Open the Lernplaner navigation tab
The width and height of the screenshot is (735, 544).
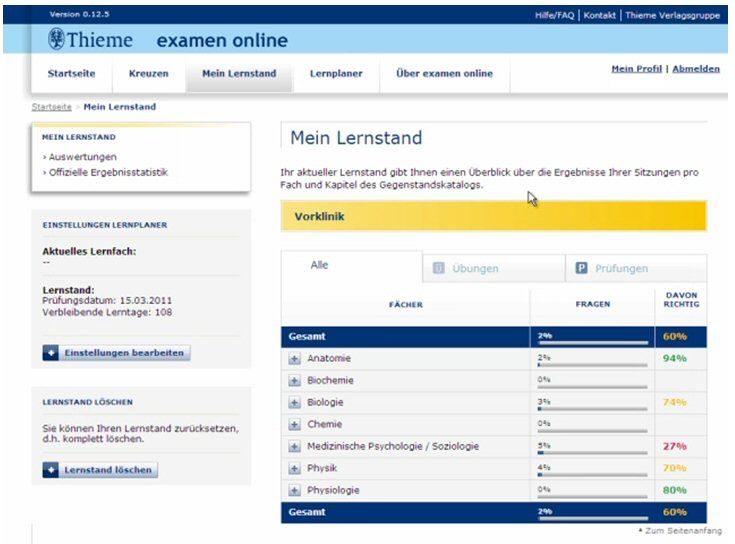pyautogui.click(x=336, y=74)
